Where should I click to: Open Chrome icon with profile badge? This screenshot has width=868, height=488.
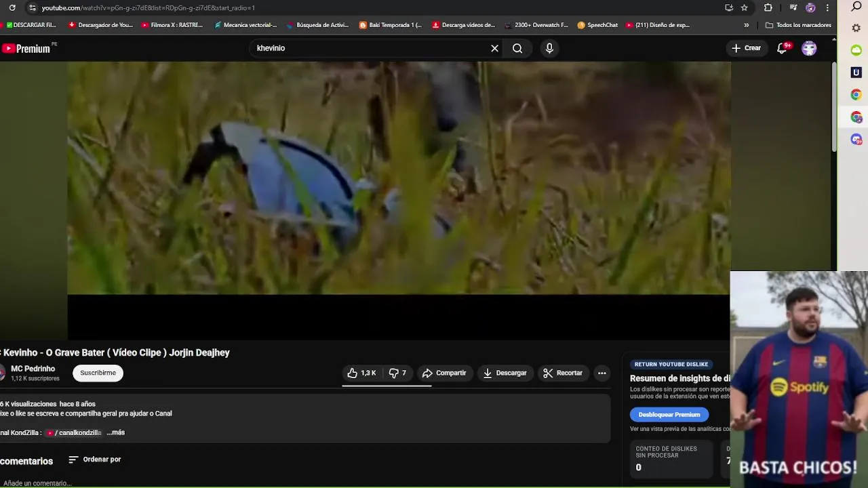[856, 117]
